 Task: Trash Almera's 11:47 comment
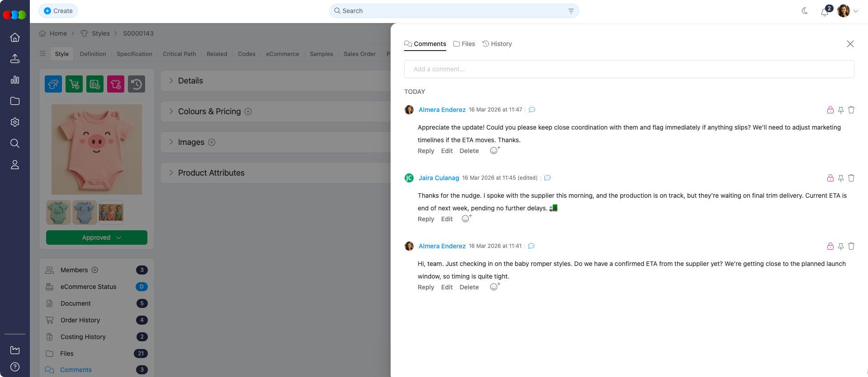tap(851, 110)
